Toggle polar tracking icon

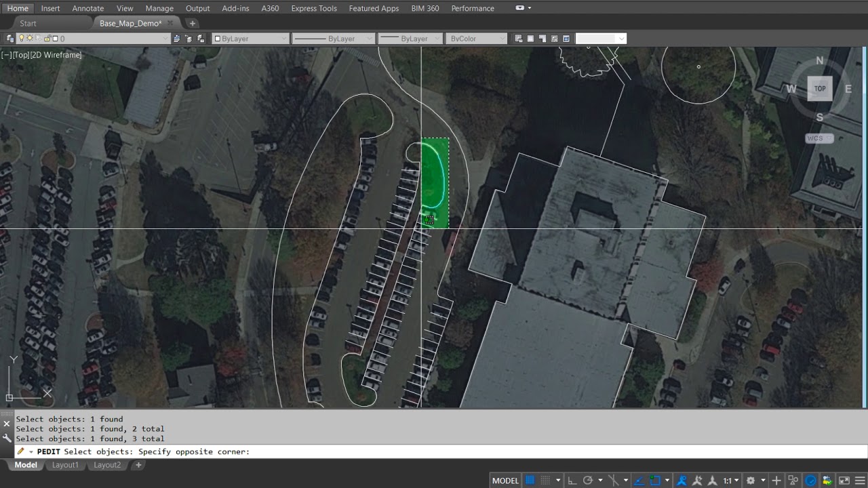pyautogui.click(x=588, y=481)
